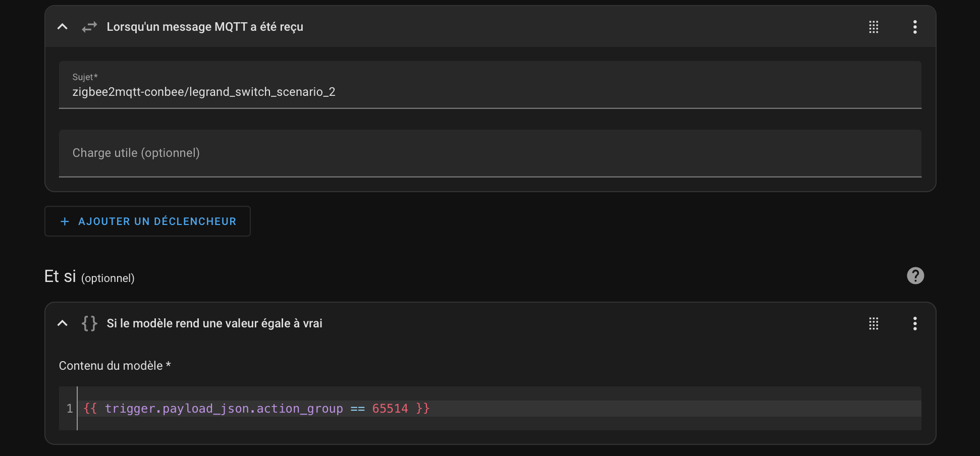Screen dimensions: 980x456
Task: Open help for the Et si section
Action: click(915, 275)
